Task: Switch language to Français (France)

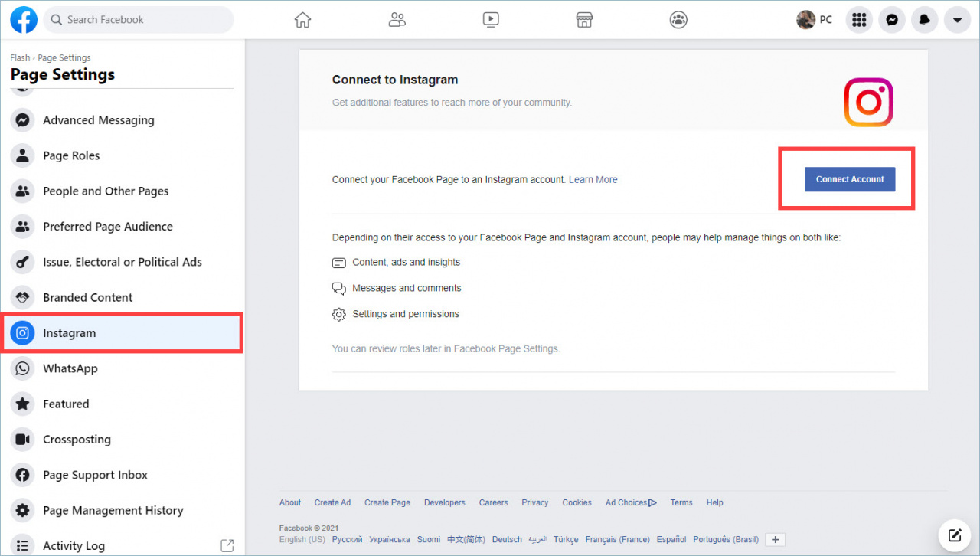Action: (x=617, y=539)
